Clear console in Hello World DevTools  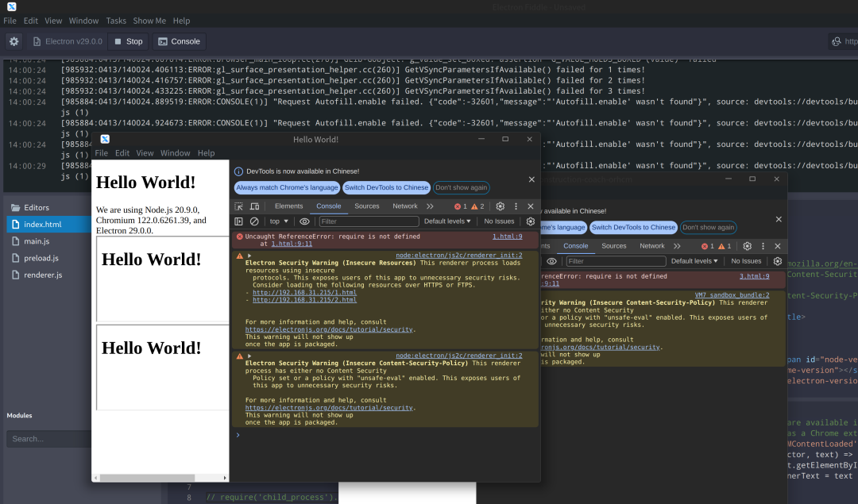click(x=254, y=221)
